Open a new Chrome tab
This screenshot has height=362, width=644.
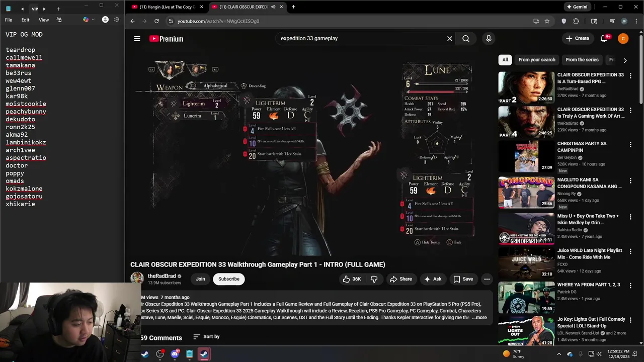click(293, 7)
